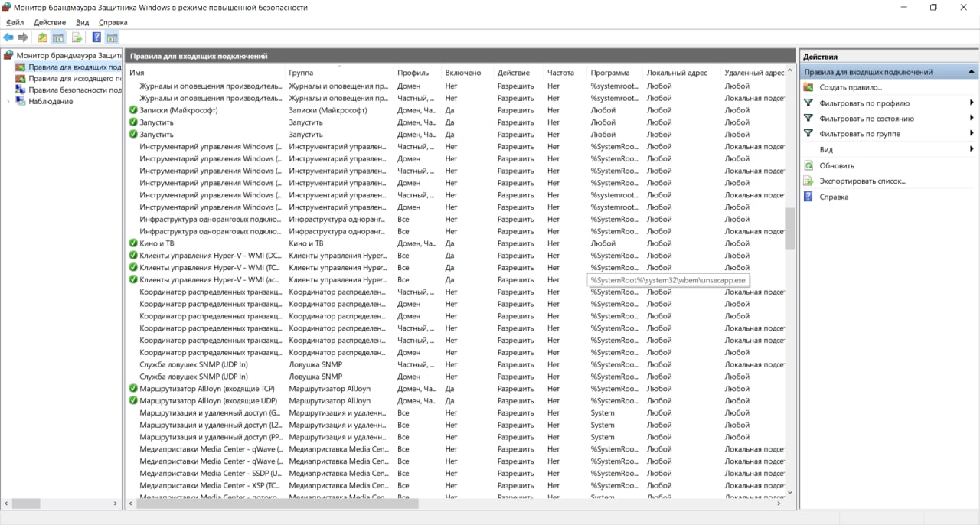Open the Фильтровать по состоянию submenu arrow
The height and width of the screenshot is (525, 980).
[972, 118]
